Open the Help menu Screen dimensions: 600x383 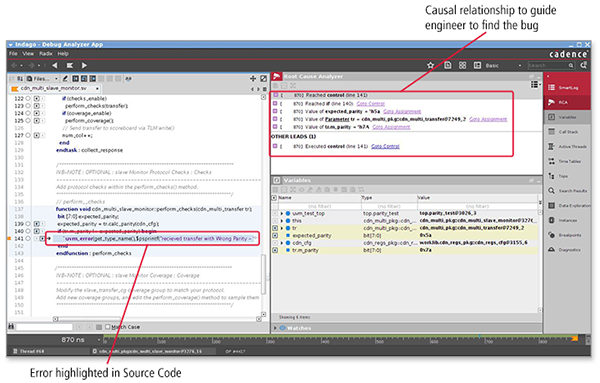click(63, 54)
